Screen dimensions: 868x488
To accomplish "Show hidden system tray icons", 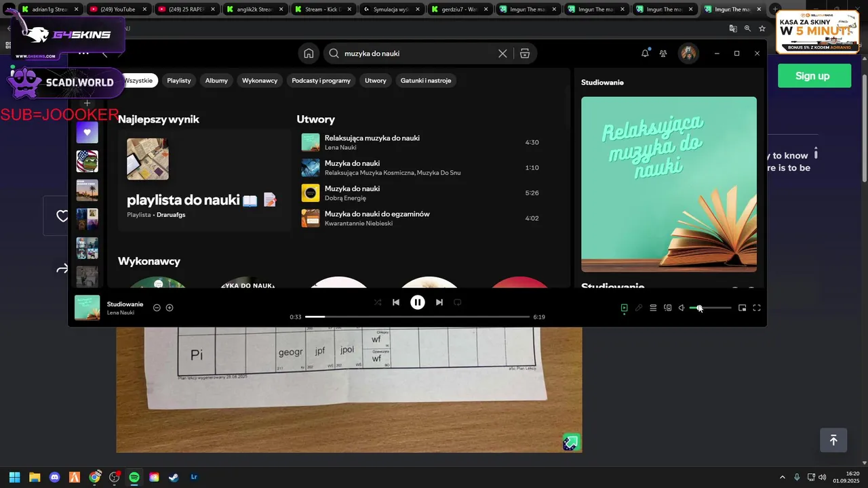I will 783,477.
